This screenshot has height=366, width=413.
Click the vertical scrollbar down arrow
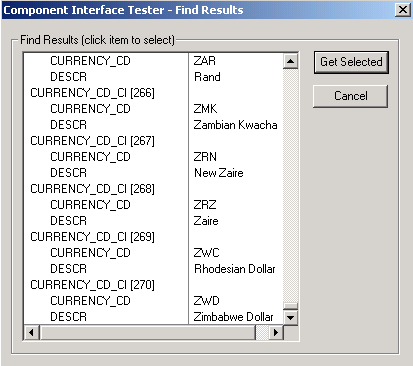pyautogui.click(x=290, y=317)
